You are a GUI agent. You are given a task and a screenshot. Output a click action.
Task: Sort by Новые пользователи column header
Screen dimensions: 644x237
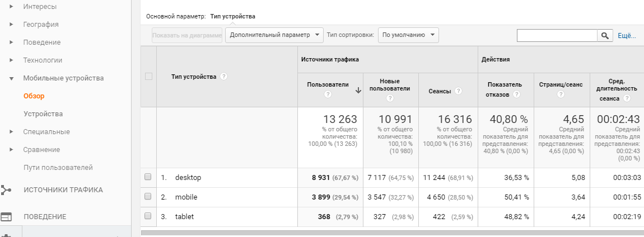pos(390,85)
